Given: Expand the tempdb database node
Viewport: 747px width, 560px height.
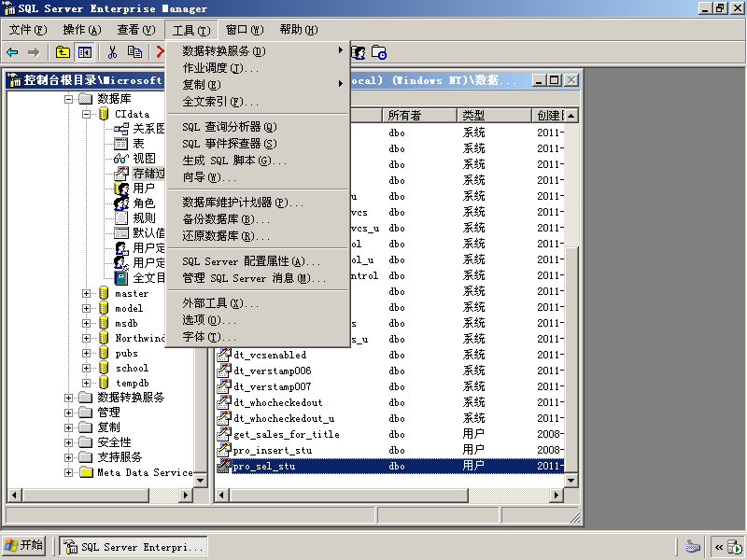Looking at the screenshot, I should (86, 383).
